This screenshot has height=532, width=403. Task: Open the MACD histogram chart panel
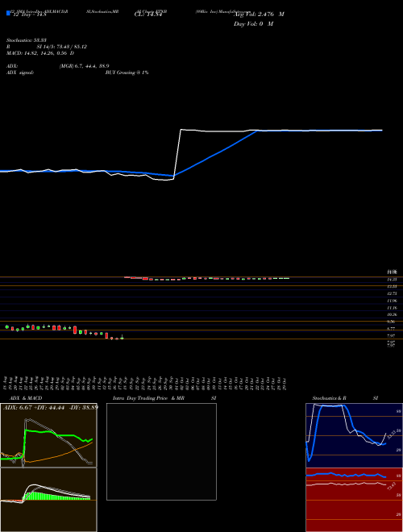coord(48,500)
